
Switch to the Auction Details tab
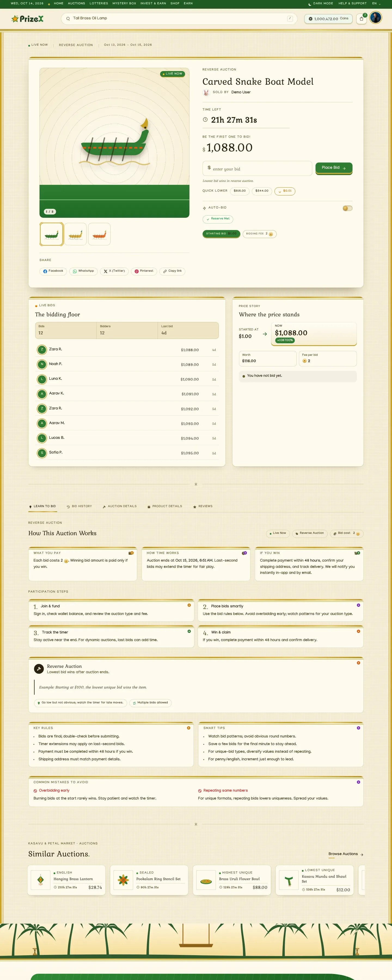click(x=120, y=506)
